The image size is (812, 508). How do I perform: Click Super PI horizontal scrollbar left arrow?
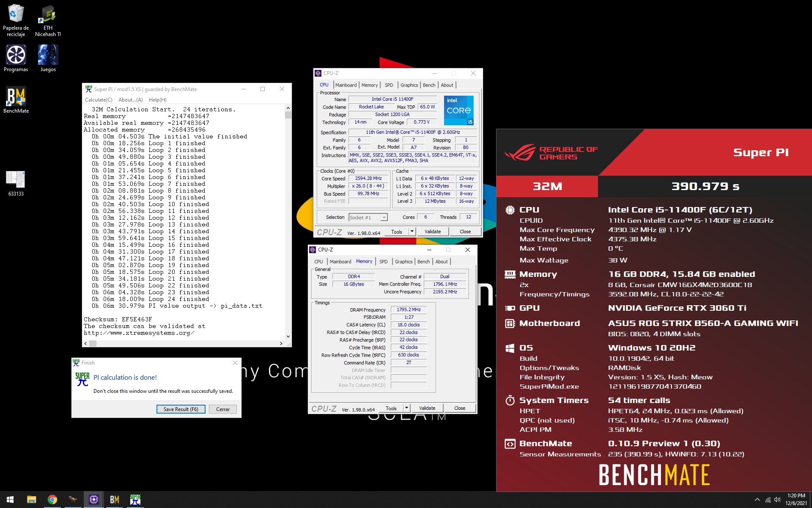(x=86, y=344)
